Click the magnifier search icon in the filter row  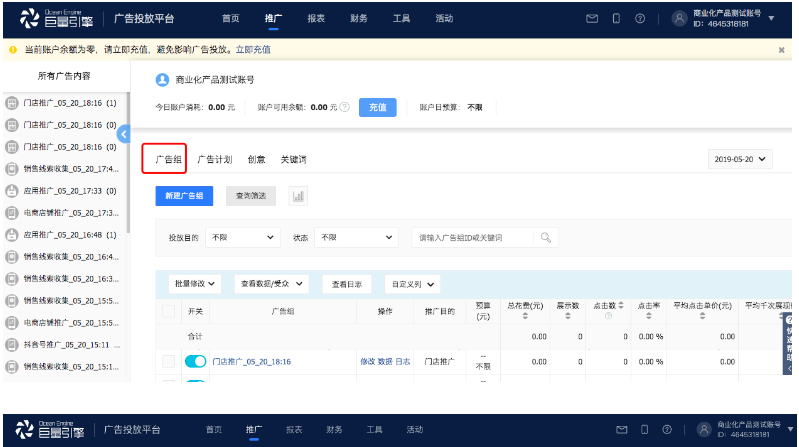pyautogui.click(x=546, y=238)
